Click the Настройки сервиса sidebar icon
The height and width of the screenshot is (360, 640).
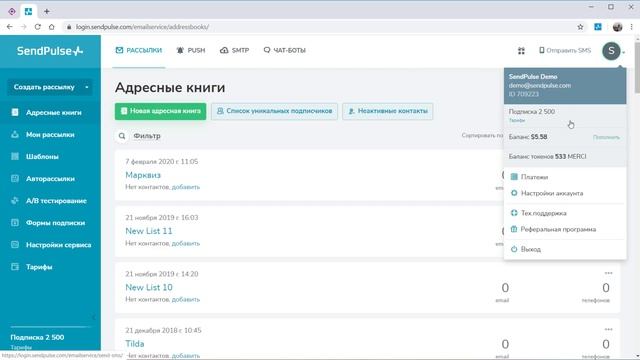(15, 244)
